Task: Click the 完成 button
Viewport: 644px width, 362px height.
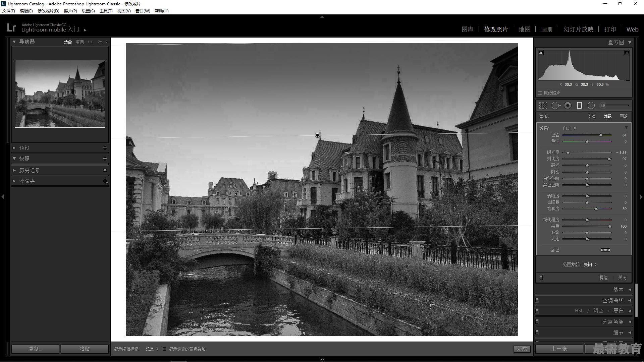Action: point(522,349)
